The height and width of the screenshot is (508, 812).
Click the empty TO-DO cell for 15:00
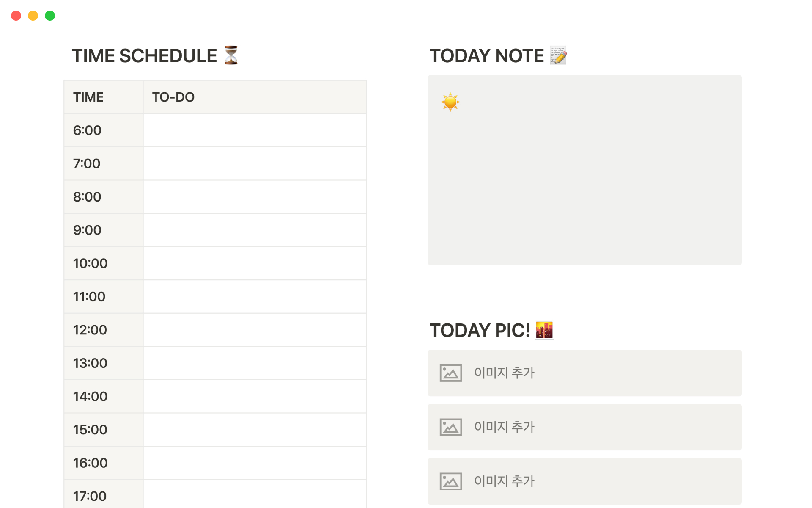point(255,430)
